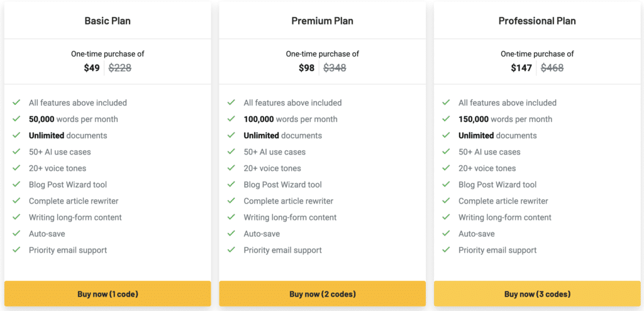Click the $49 price in Basic Plan
The image size is (644, 311).
click(x=92, y=68)
